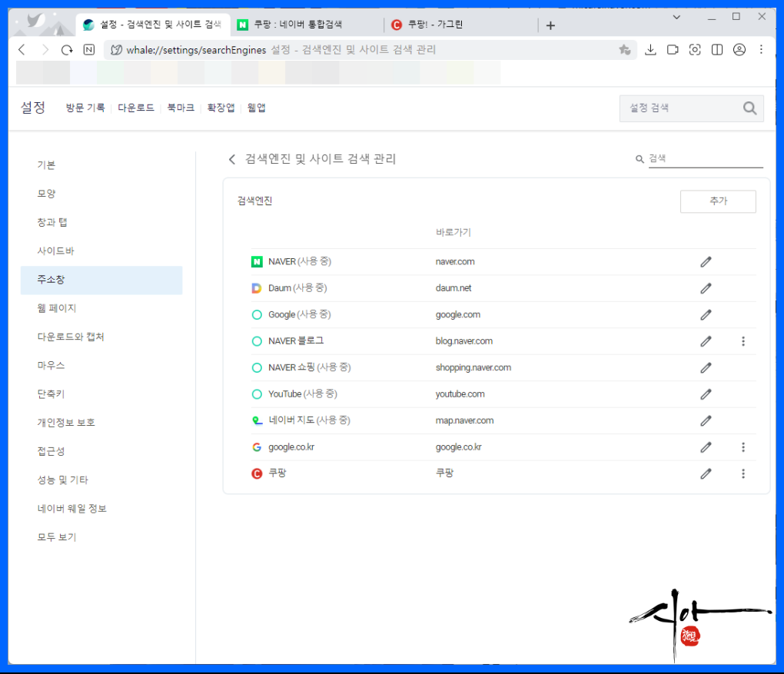Viewport: 784px width, 674px height.
Task: Open 방문 기록 in settings header
Action: 85,108
